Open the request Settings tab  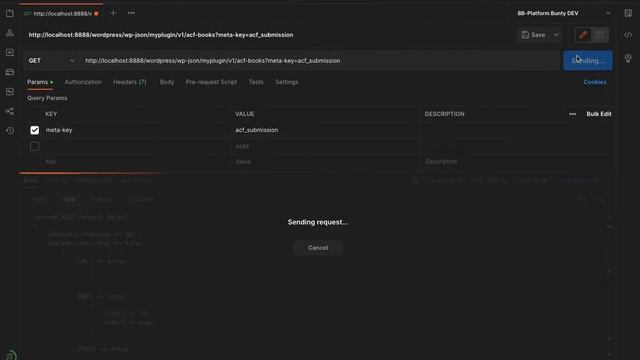(287, 82)
